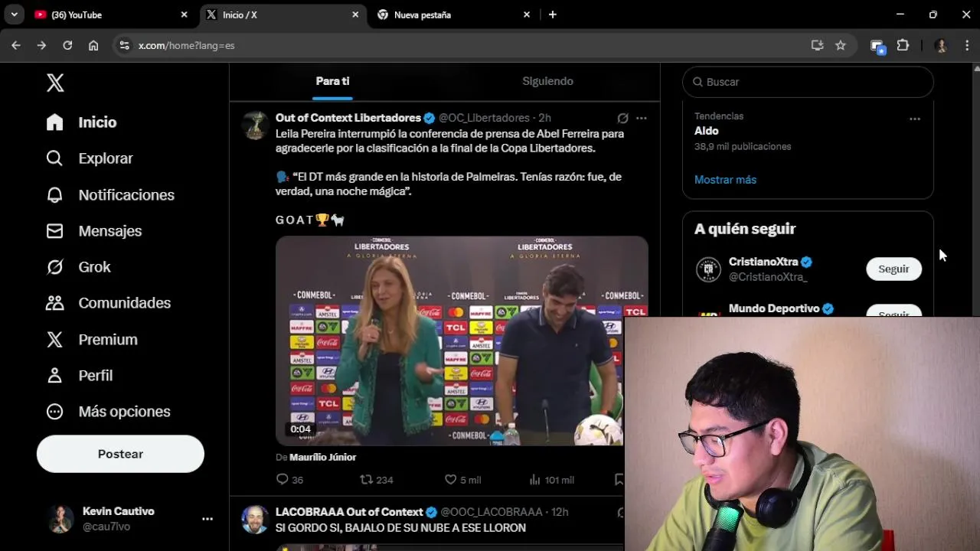980x551 pixels.
Task: Open Grok from the sidebar
Action: click(x=78, y=267)
